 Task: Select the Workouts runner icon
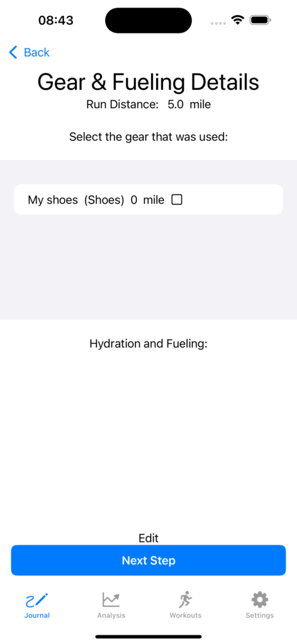(x=186, y=600)
